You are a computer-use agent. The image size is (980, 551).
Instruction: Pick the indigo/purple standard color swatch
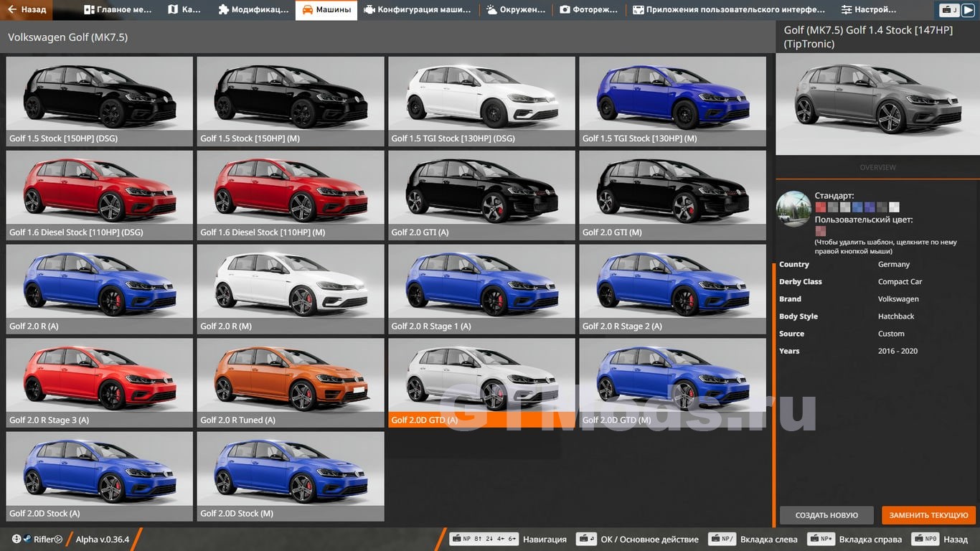click(x=870, y=207)
